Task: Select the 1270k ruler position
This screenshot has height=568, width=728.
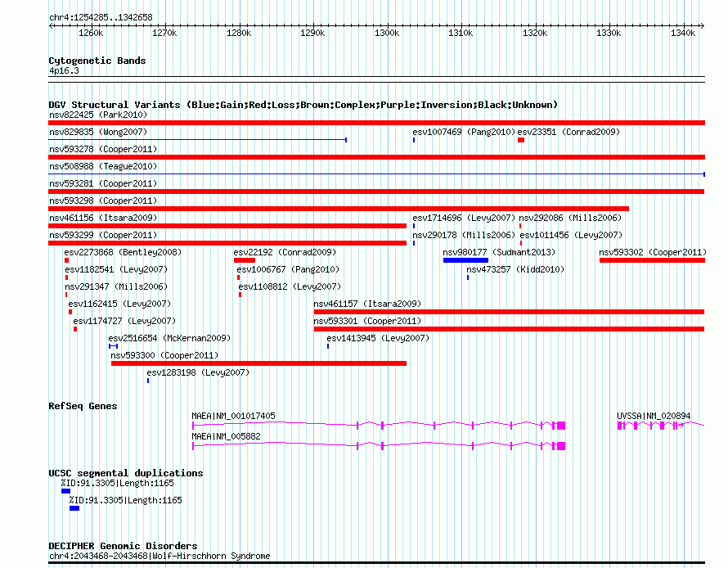Action: click(x=164, y=33)
